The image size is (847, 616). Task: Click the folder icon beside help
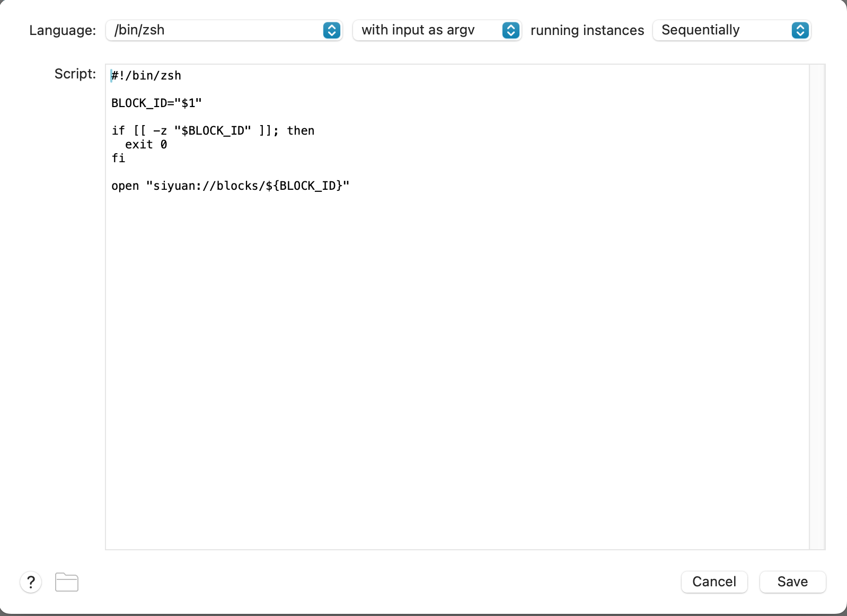[x=67, y=582]
